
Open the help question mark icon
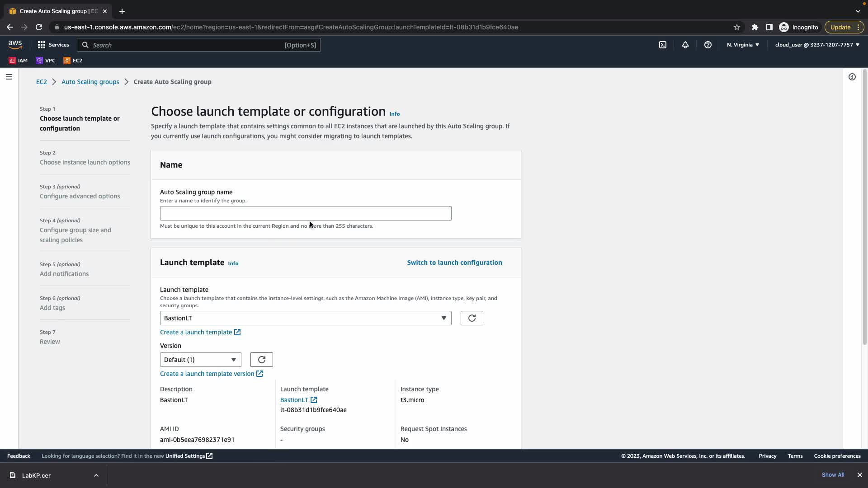pos(708,45)
